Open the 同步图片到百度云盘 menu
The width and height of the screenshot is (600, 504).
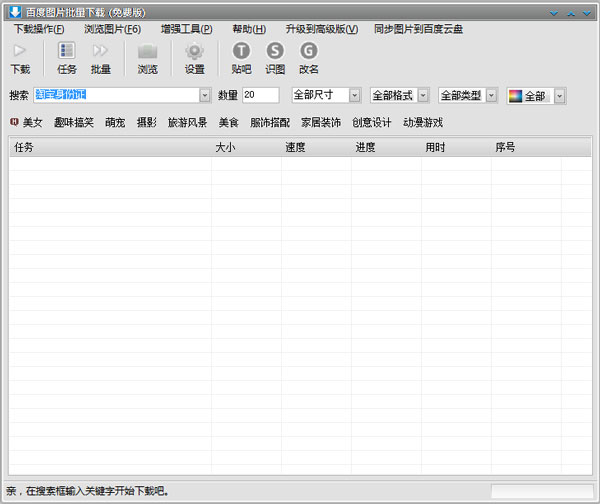(x=418, y=29)
